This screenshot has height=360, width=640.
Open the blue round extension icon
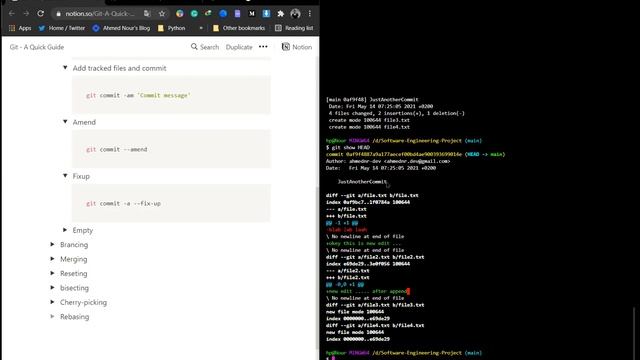tap(223, 13)
